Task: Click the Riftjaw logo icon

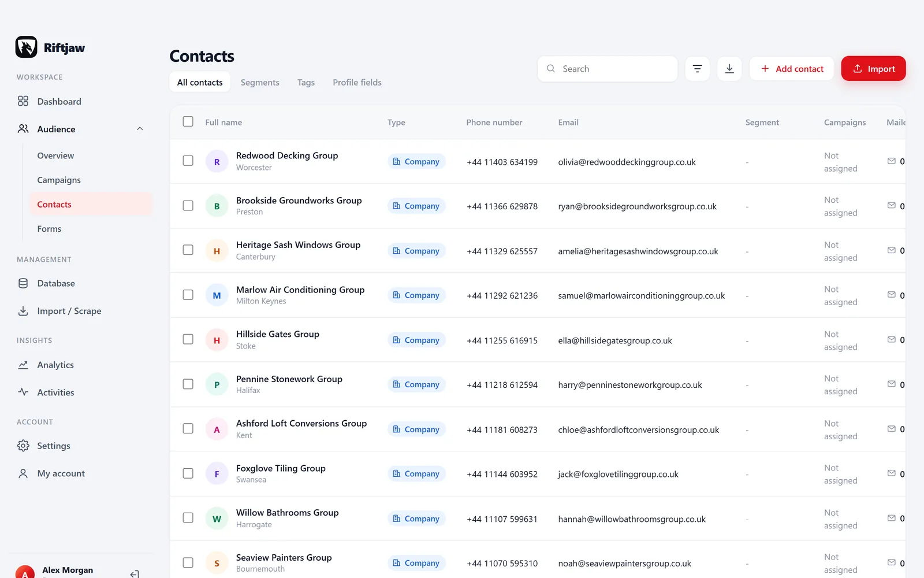Action: point(26,47)
